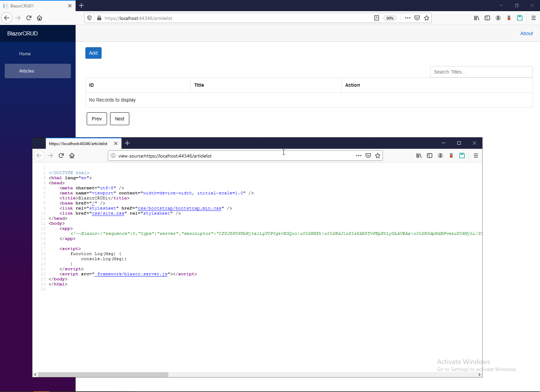Viewport: 540px width, 392px height.
Task: Show sidebars in the main window toolbar
Action: 487,18
